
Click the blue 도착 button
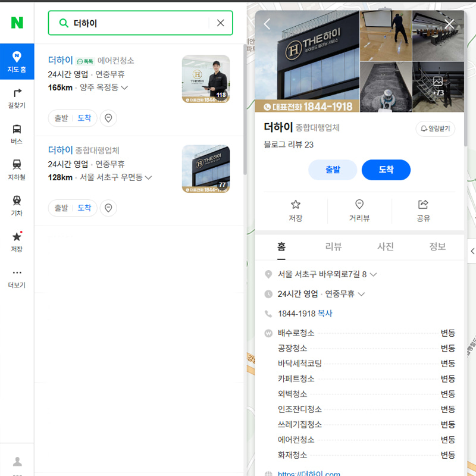(x=386, y=170)
